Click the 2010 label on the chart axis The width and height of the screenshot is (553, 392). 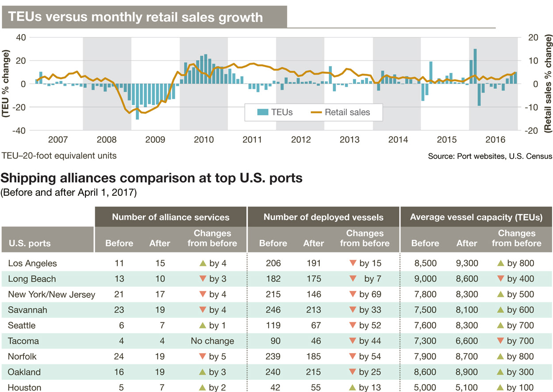pyautogui.click(x=204, y=140)
